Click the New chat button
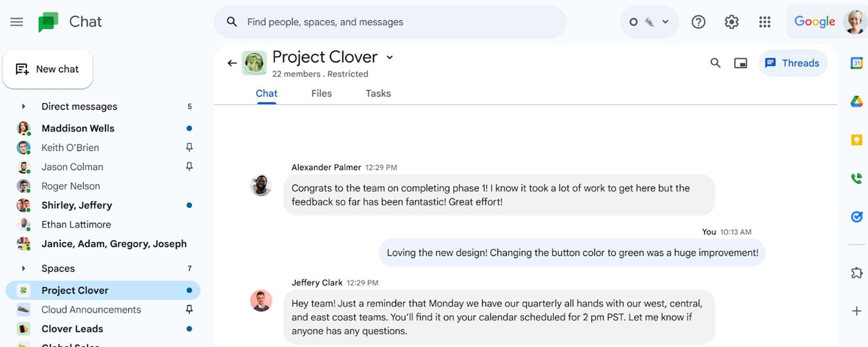 click(47, 69)
